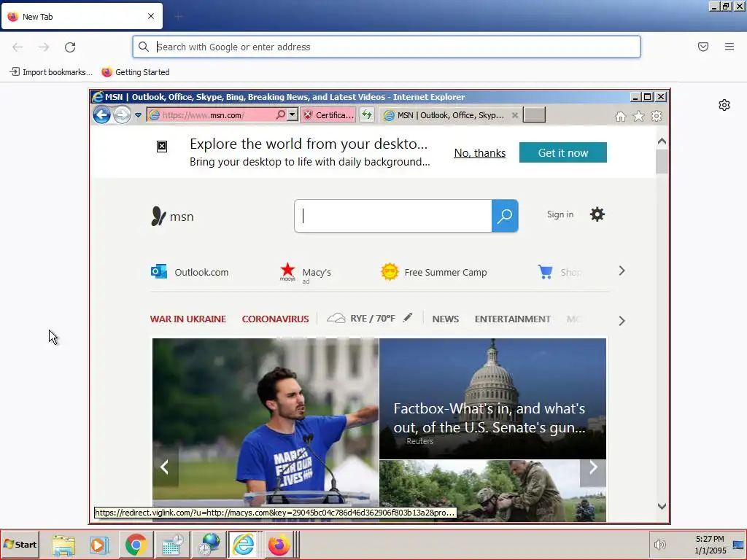Viewport: 747px width, 560px height.
Task: Expand more categories right chevron
Action: (622, 321)
